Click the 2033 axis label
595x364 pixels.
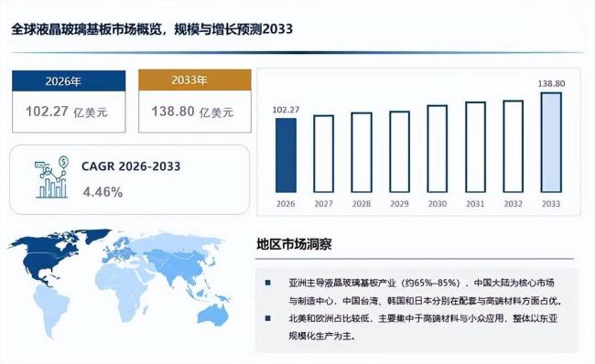coord(551,204)
